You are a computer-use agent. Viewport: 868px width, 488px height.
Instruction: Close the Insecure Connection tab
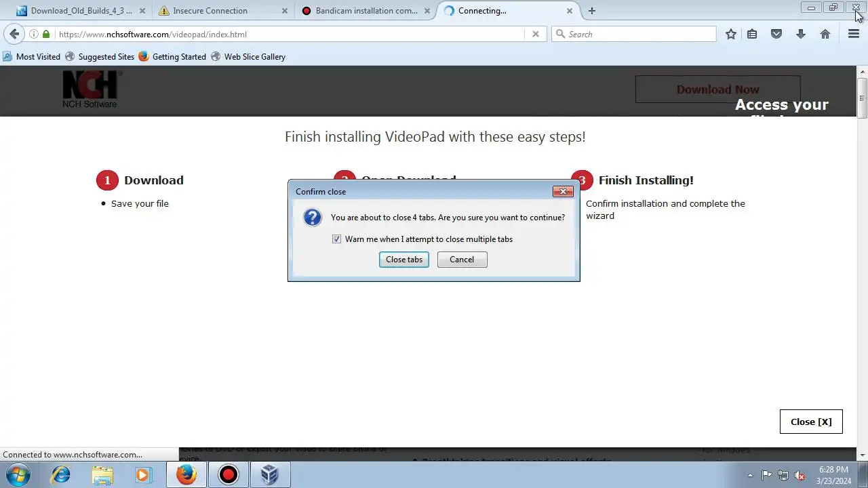pyautogui.click(x=285, y=11)
